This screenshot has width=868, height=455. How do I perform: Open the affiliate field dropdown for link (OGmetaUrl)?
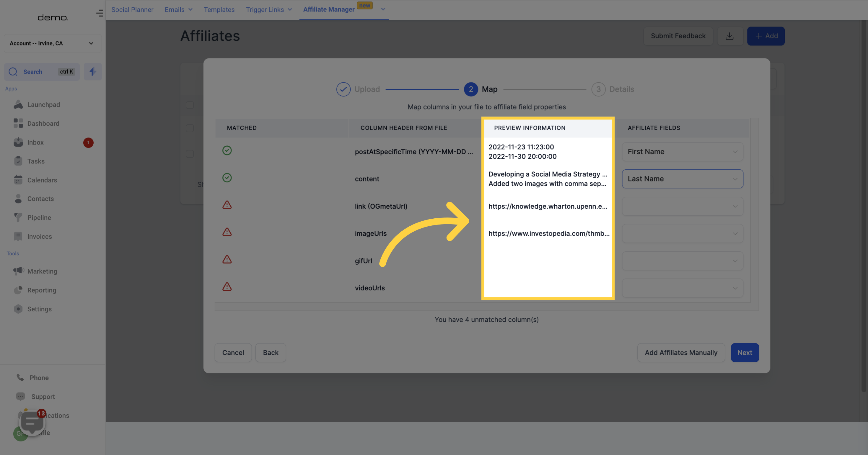[682, 206]
